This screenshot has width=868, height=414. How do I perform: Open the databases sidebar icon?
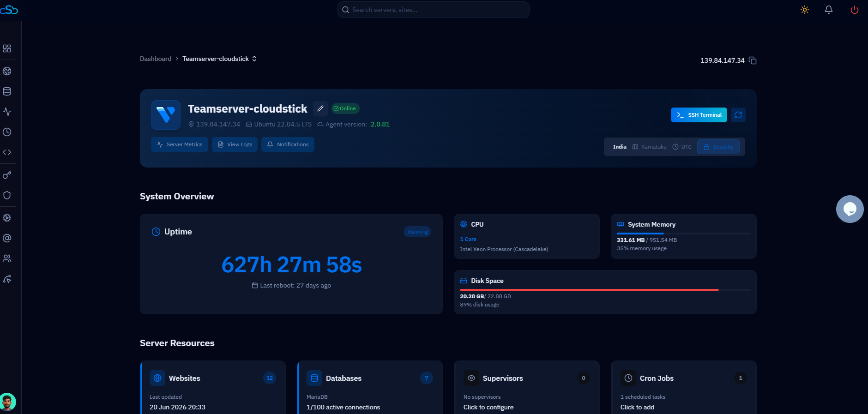point(7,91)
